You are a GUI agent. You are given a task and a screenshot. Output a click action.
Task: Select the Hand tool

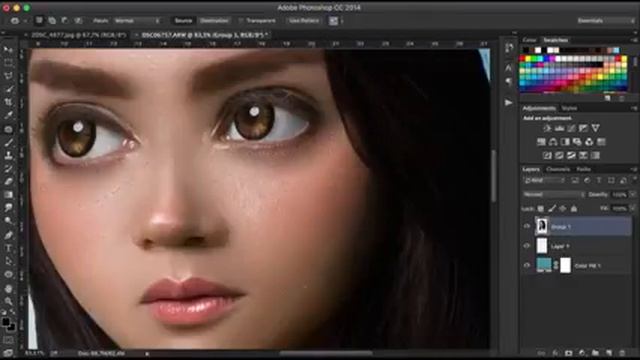coord(8,288)
